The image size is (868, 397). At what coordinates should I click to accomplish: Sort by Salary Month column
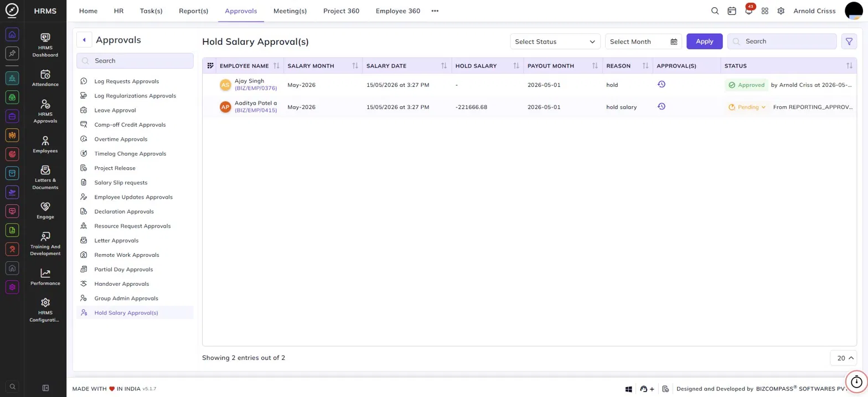[x=355, y=66]
